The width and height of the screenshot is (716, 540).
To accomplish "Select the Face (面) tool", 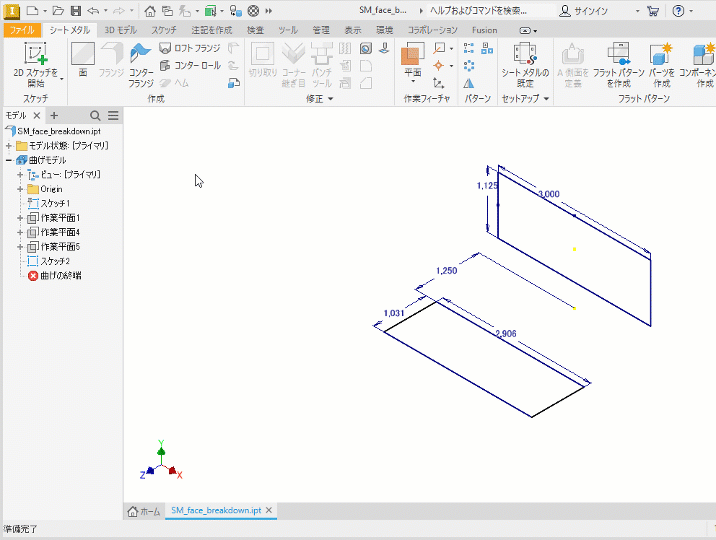I will click(x=83, y=59).
